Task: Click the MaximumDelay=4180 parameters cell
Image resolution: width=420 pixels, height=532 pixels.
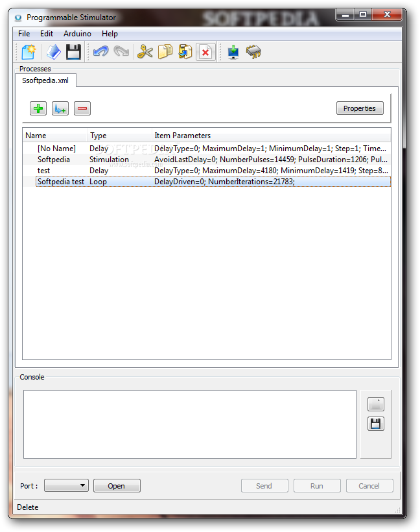Action: (271, 171)
